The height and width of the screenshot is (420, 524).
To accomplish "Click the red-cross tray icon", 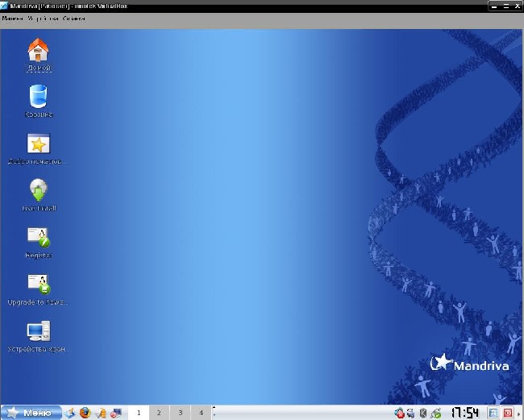I will coord(399,414).
